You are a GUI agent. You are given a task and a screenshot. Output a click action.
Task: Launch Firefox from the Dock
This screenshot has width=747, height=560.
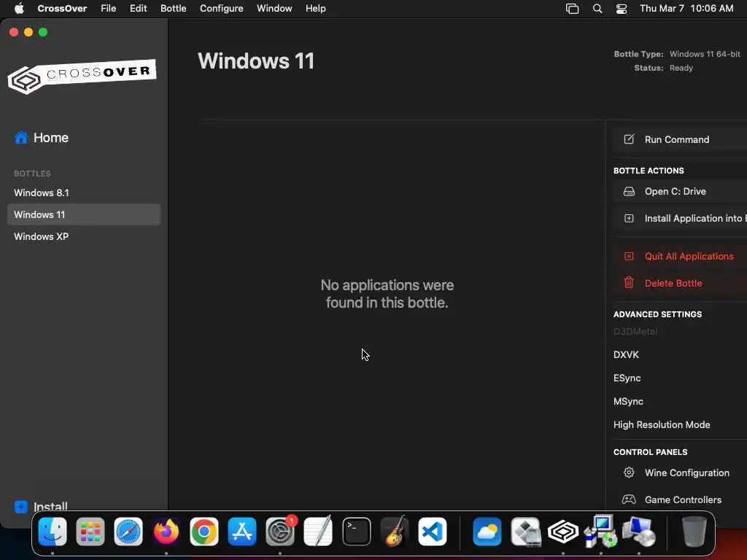(166, 532)
